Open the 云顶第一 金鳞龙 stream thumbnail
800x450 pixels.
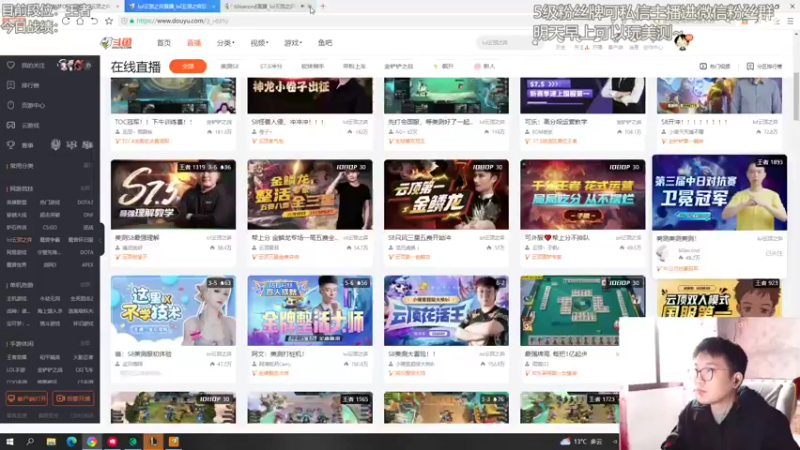point(446,194)
